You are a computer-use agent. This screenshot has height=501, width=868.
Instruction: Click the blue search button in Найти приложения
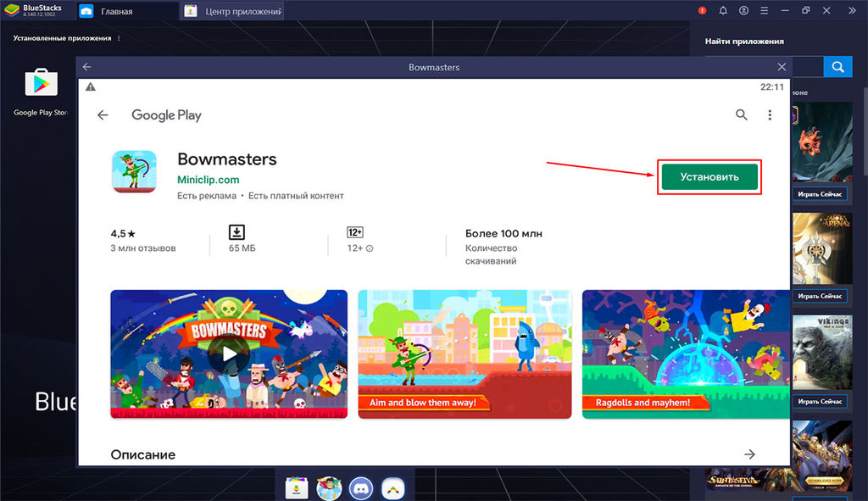pos(838,67)
